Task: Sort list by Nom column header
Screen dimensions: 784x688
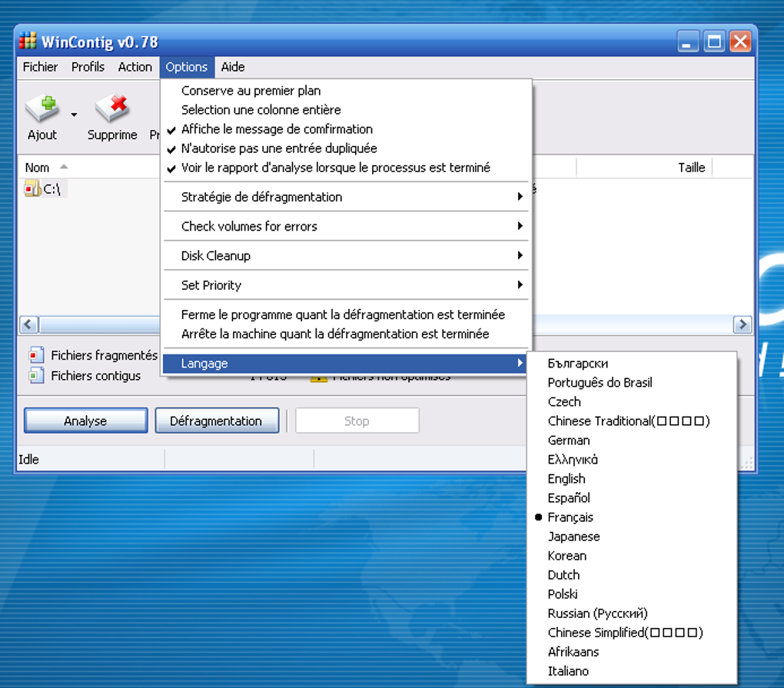Action: tap(89, 167)
